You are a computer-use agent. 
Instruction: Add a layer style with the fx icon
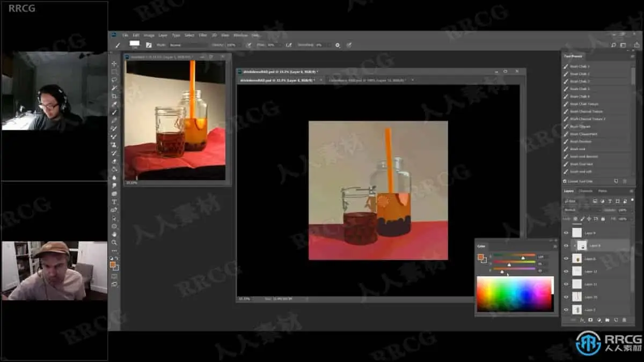tap(582, 320)
